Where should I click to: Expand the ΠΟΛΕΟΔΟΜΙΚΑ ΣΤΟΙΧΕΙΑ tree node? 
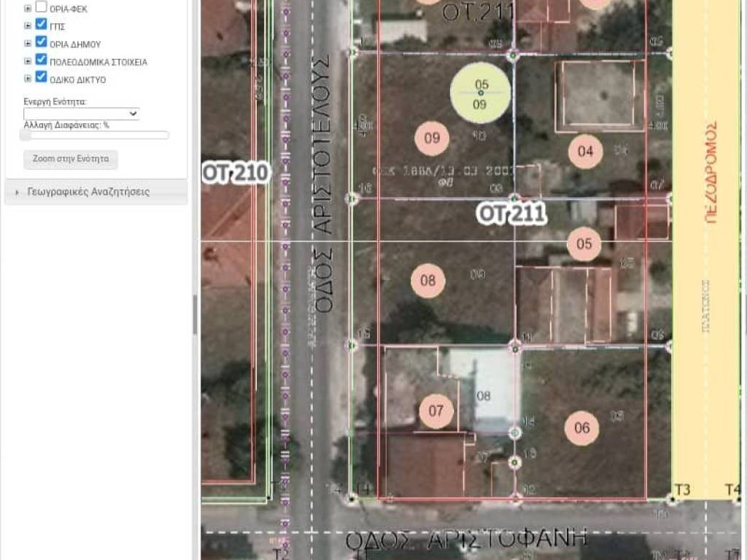pyautogui.click(x=28, y=61)
